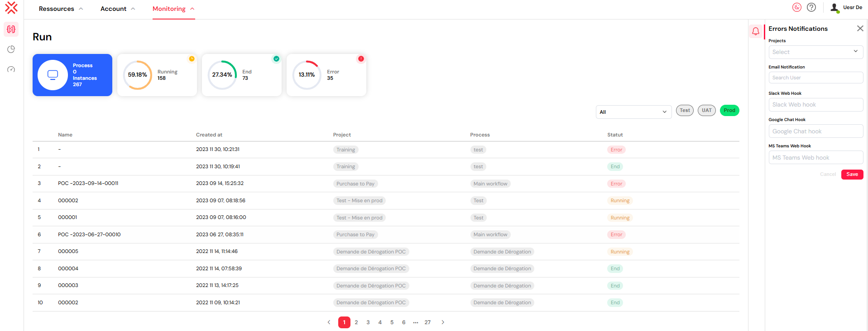Jump to last page 27
868x331 pixels.
pos(427,322)
